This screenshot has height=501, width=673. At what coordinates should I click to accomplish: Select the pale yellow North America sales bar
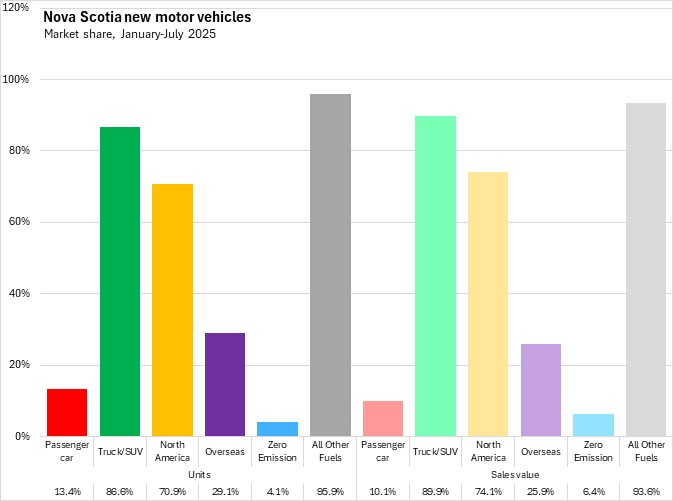(x=488, y=304)
